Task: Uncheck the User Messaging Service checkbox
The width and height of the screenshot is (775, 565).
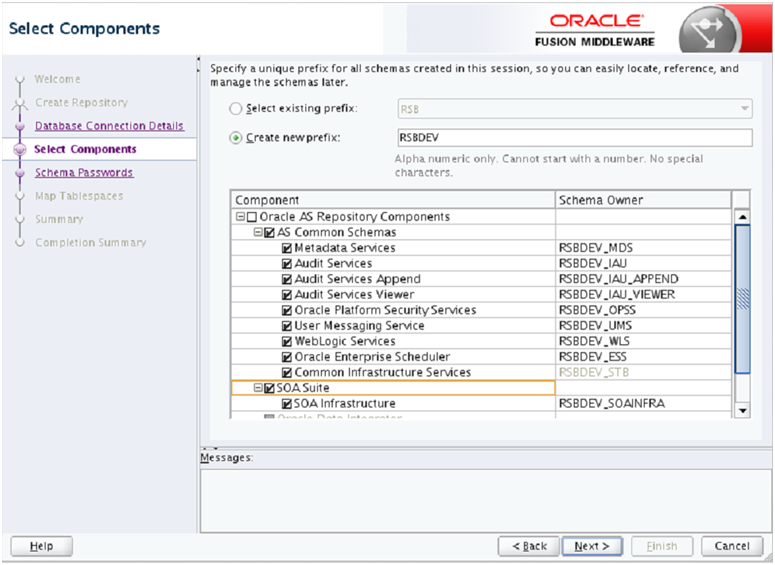Action: (x=287, y=326)
